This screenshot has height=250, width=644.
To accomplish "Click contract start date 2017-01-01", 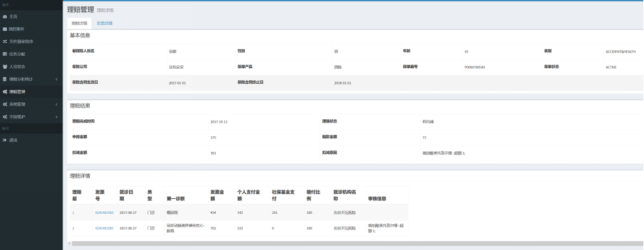I will [177, 83].
